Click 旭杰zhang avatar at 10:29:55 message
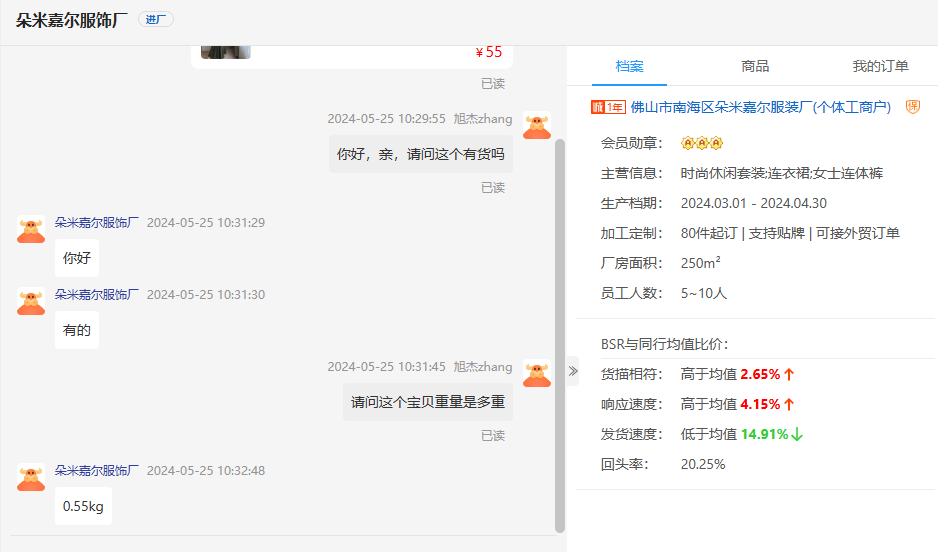 (537, 125)
